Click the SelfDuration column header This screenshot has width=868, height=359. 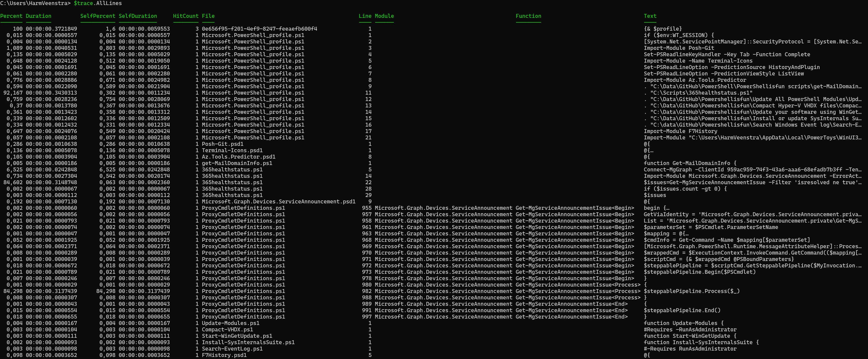(x=137, y=16)
